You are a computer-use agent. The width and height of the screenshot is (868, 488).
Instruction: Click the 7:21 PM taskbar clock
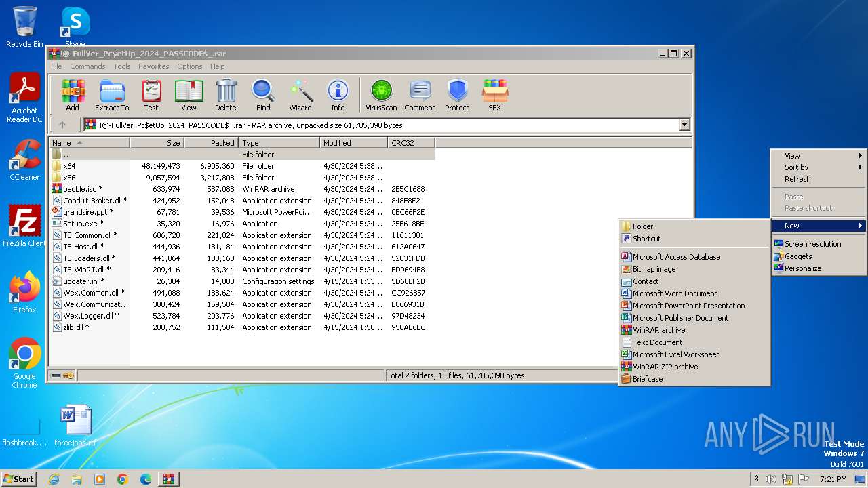click(833, 479)
